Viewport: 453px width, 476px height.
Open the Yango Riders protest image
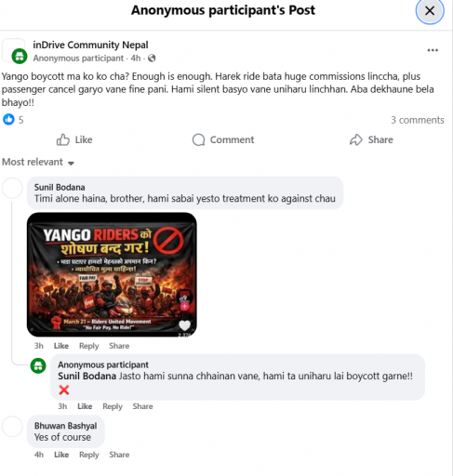(112, 274)
